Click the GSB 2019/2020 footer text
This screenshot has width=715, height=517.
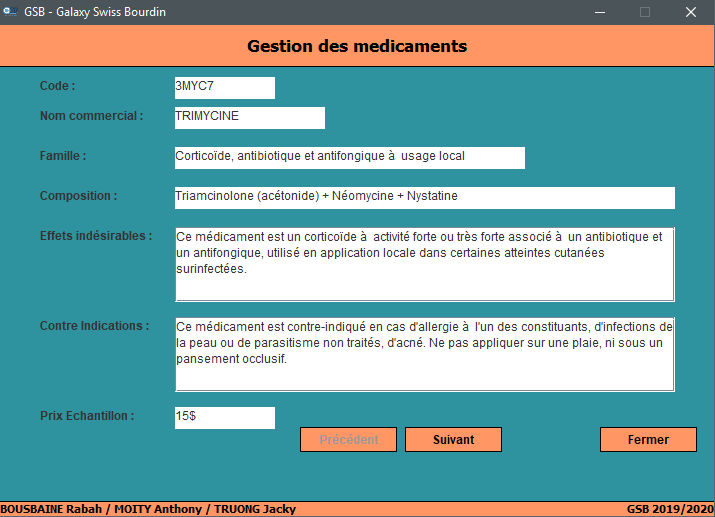pos(670,509)
